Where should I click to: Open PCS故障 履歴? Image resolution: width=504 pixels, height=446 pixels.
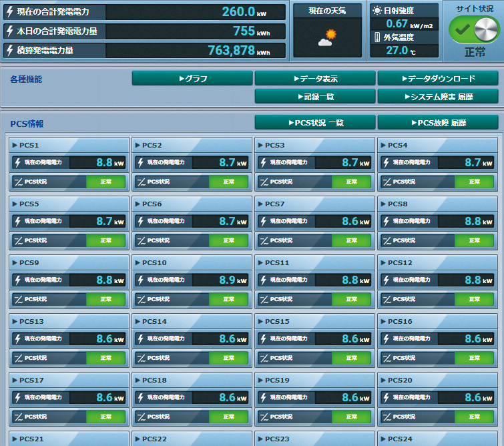[438, 122]
